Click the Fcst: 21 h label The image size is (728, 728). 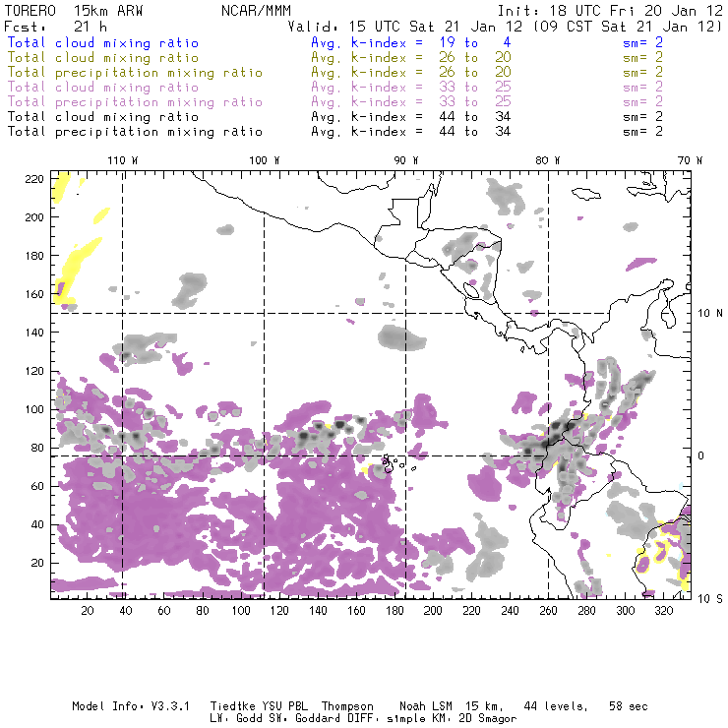(55, 27)
